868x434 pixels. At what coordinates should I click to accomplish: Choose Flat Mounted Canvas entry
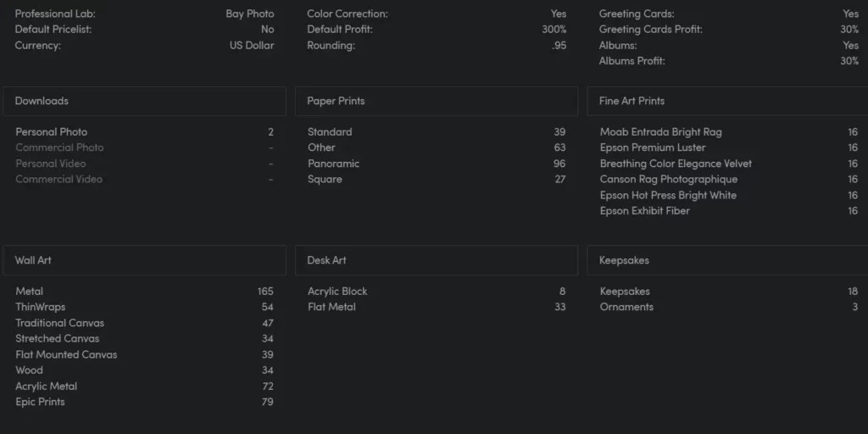144,354
